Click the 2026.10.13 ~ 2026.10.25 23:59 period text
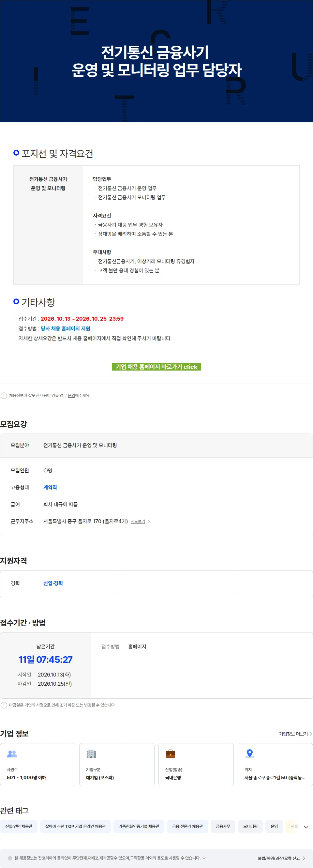Screen dimensions: 313x868 pos(82,318)
